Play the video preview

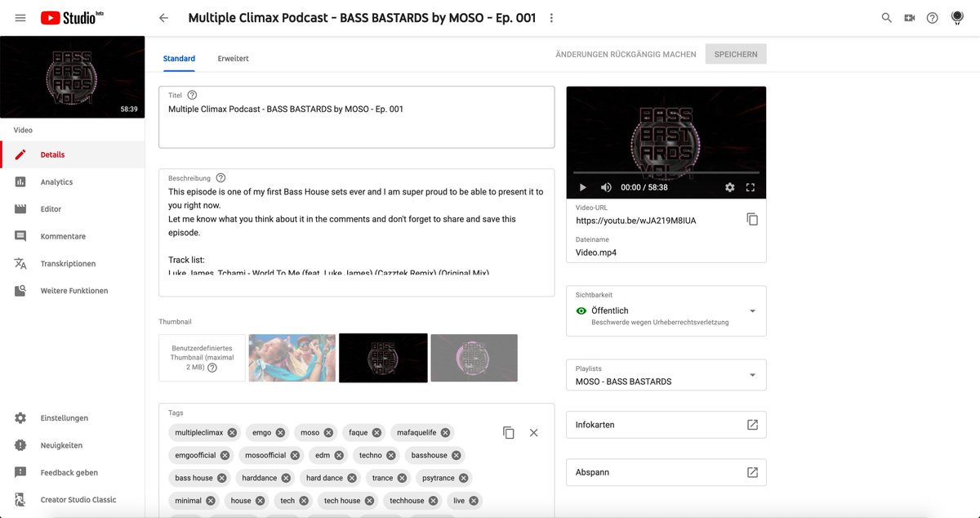pyautogui.click(x=583, y=187)
